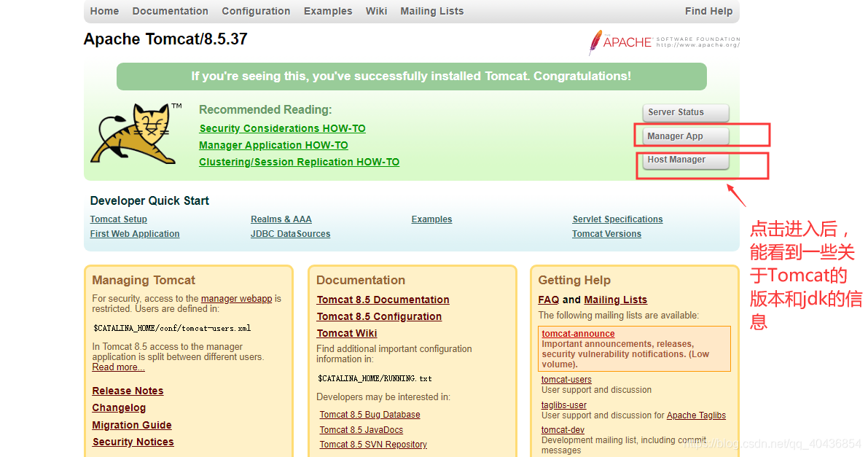
Task: Click the Developer Quick Start heading
Action: coord(149,200)
